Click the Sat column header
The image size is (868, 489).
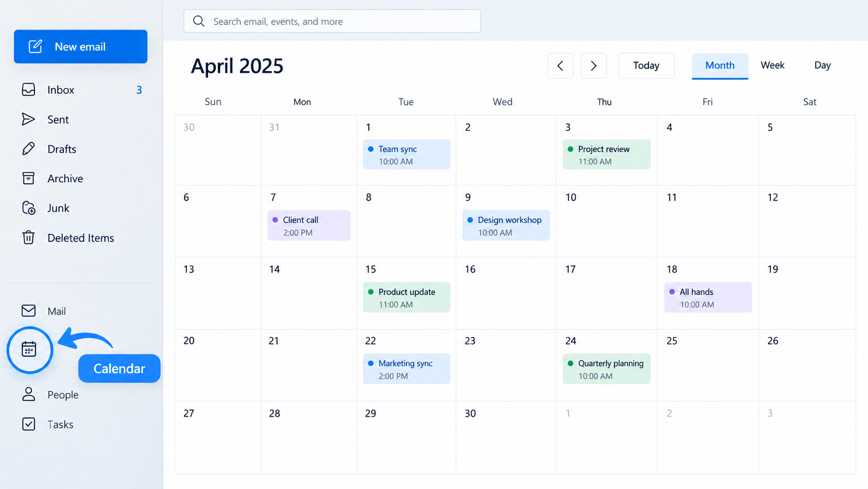coord(810,102)
